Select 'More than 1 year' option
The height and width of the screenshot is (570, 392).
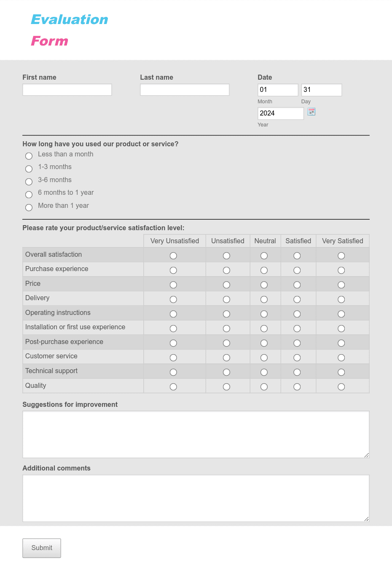click(29, 207)
